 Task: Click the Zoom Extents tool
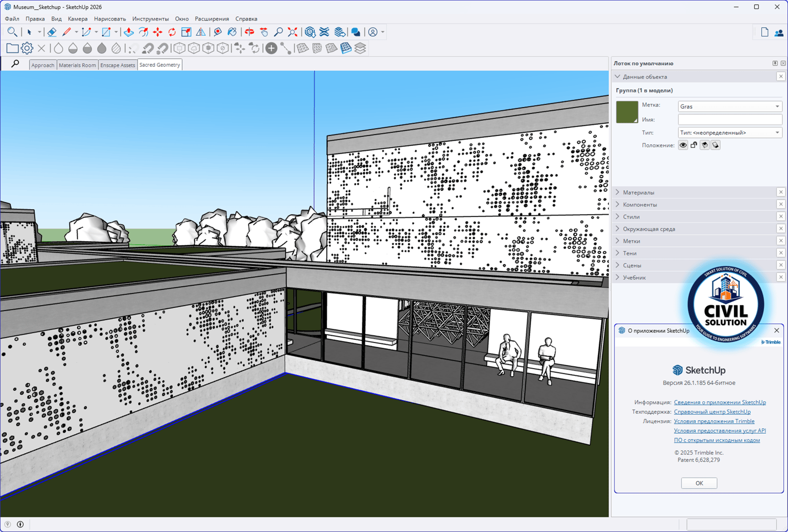293,32
